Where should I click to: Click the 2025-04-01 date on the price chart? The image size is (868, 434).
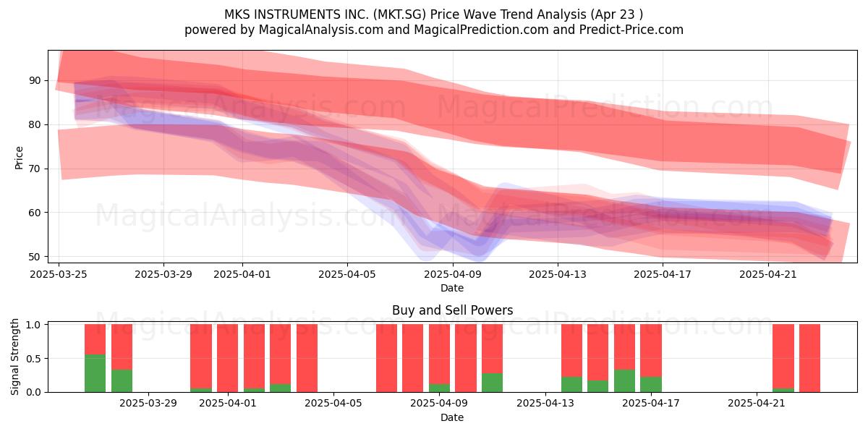pos(242,274)
